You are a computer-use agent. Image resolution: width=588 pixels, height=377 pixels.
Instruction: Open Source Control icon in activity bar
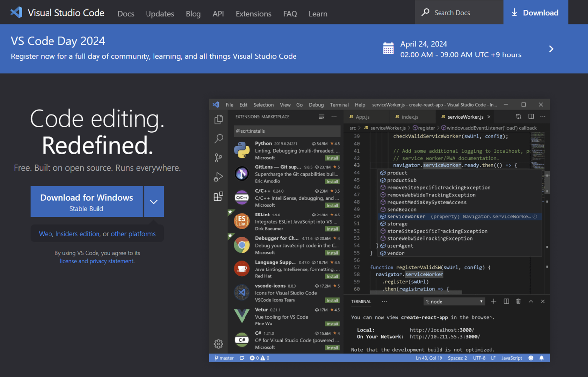(x=218, y=158)
